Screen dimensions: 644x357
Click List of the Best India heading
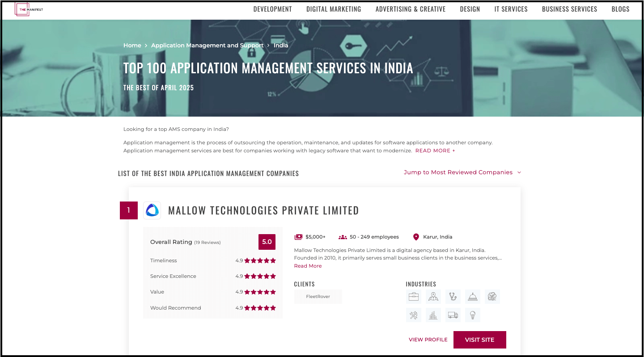point(208,173)
